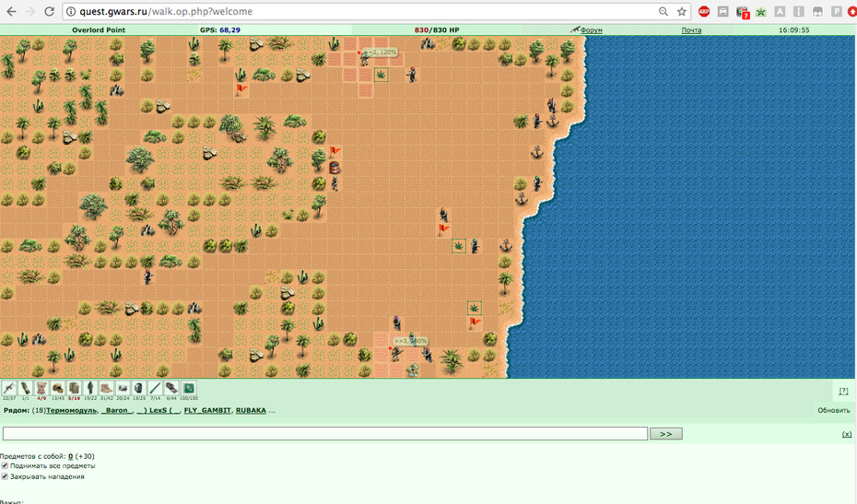Select the inventory item labeled 13/25

[139, 388]
